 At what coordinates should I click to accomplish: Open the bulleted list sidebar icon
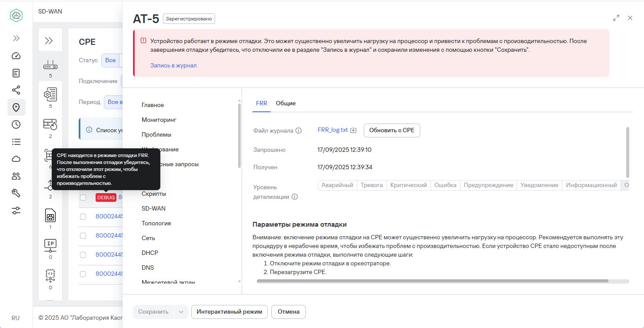tap(16, 142)
